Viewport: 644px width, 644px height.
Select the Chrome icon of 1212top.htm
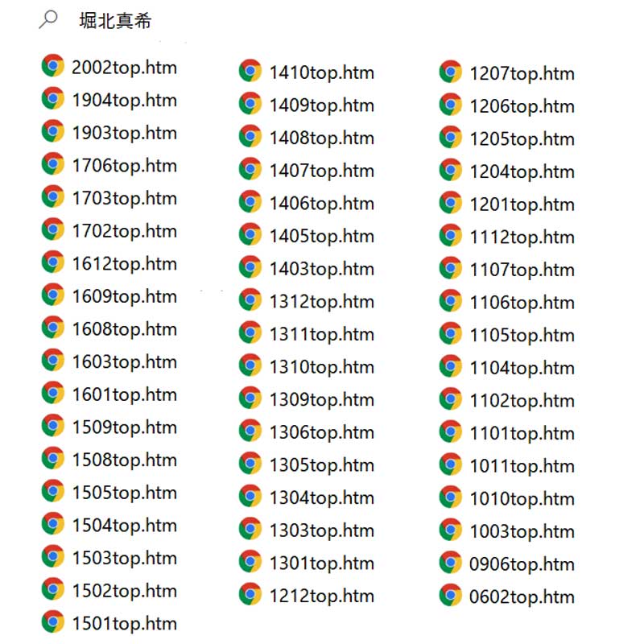point(250,594)
